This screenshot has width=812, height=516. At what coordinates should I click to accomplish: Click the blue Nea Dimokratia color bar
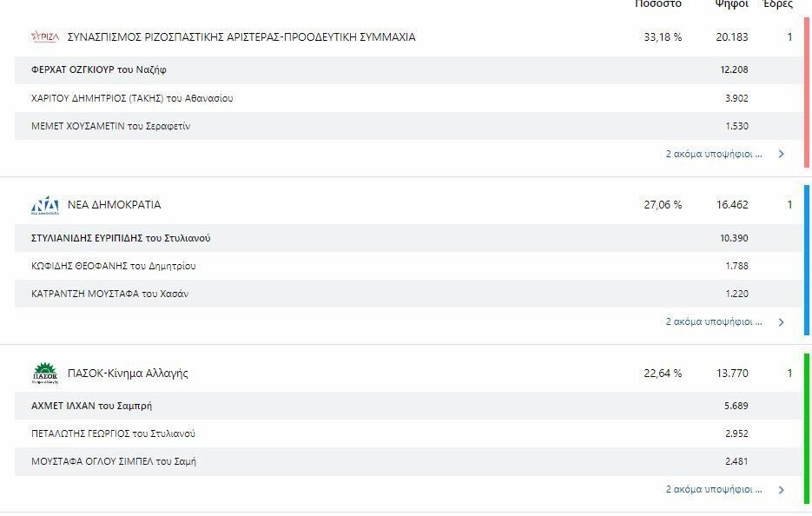[x=806, y=260]
